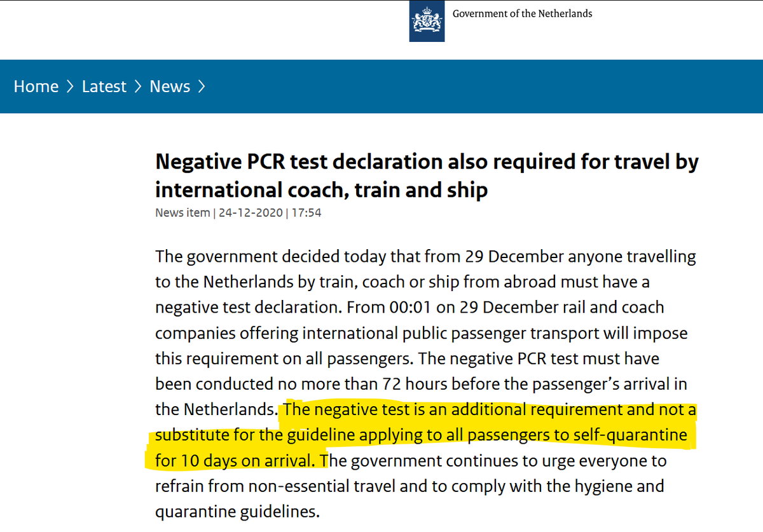
Task: Click the Netherlands coat of arms logo
Action: tap(427, 21)
